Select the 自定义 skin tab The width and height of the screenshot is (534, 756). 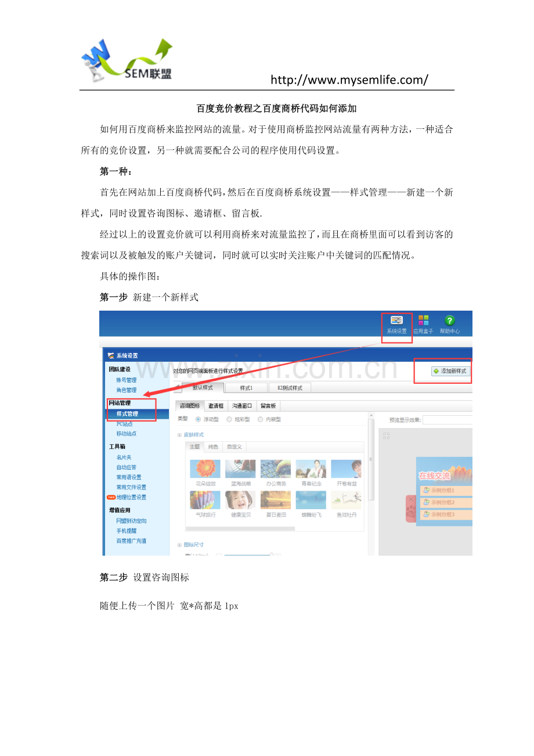point(234,447)
